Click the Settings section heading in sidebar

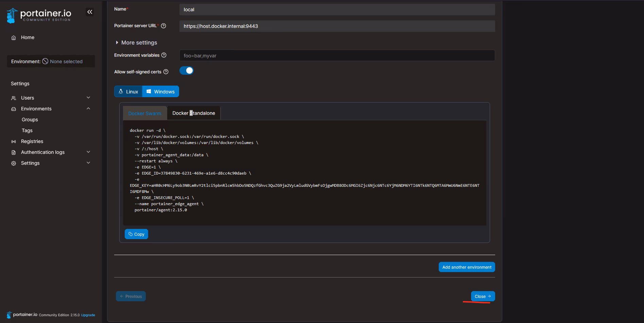tap(20, 84)
